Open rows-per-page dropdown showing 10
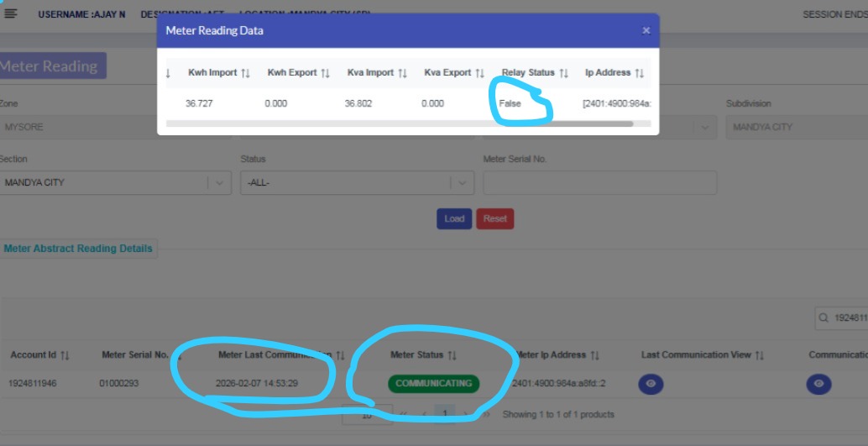The image size is (868, 446). click(367, 414)
